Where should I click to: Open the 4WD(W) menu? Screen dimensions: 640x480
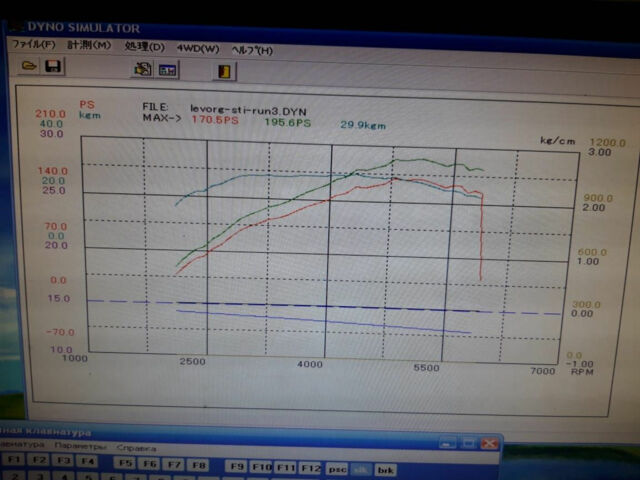click(x=198, y=49)
